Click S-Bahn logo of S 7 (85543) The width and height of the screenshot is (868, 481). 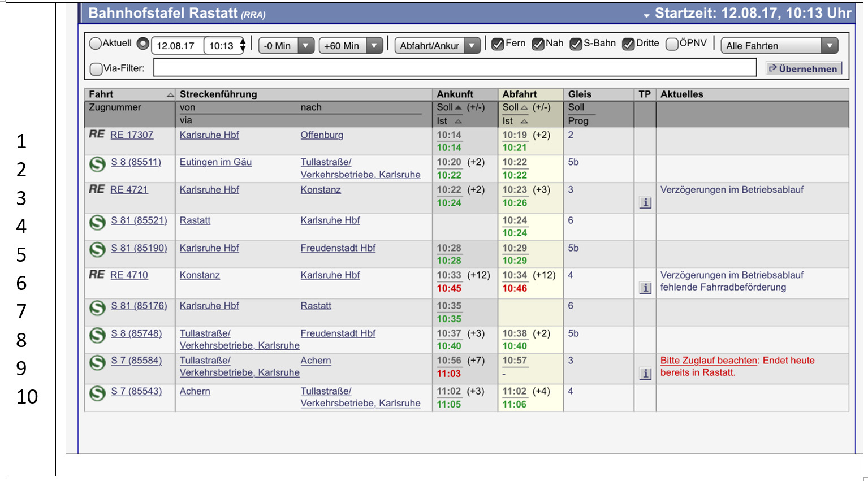click(x=97, y=393)
